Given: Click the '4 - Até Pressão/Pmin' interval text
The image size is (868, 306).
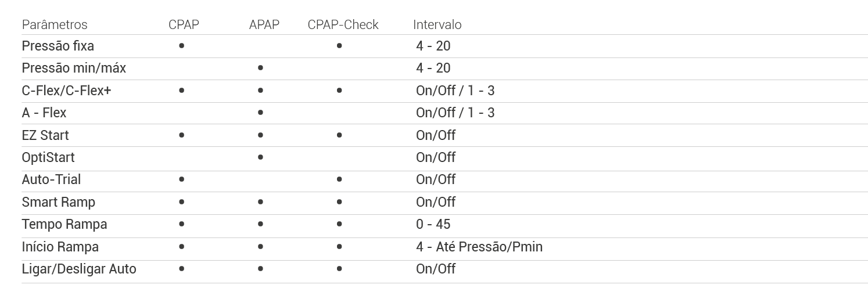Looking at the screenshot, I should coord(479,247).
